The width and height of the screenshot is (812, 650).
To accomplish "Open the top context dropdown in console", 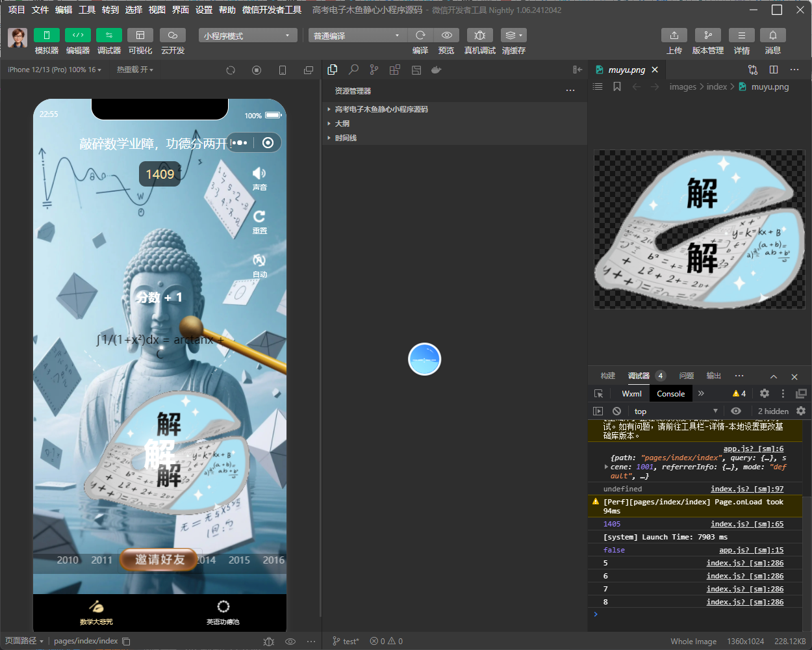I will pos(676,411).
